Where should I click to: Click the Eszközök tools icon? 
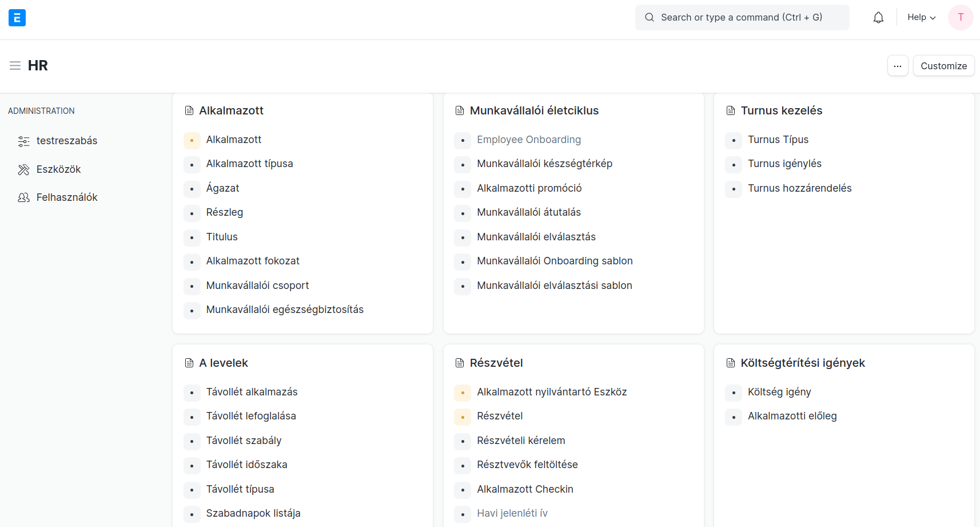(23, 169)
